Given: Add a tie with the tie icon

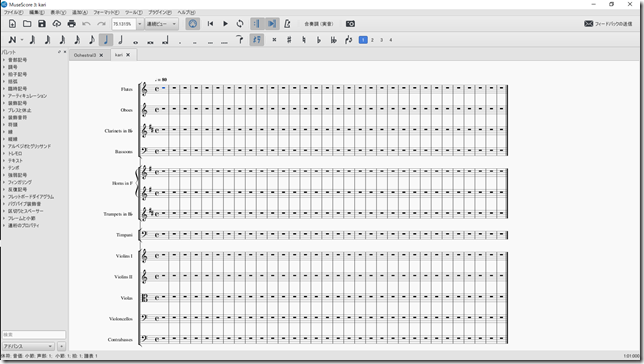Looking at the screenshot, I should [x=240, y=40].
